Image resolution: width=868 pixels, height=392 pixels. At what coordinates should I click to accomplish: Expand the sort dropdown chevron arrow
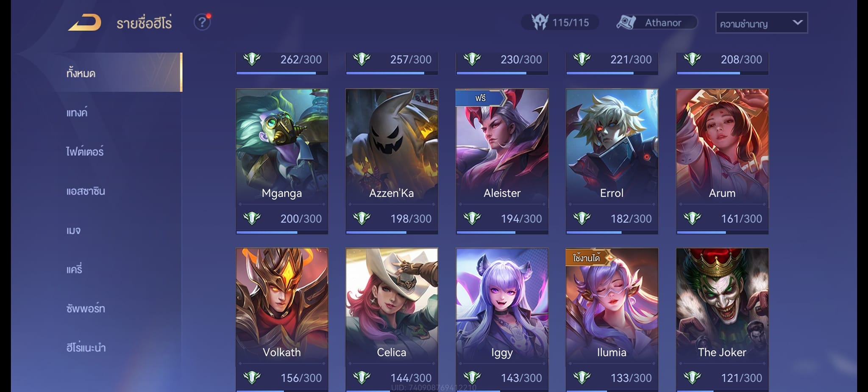797,22
